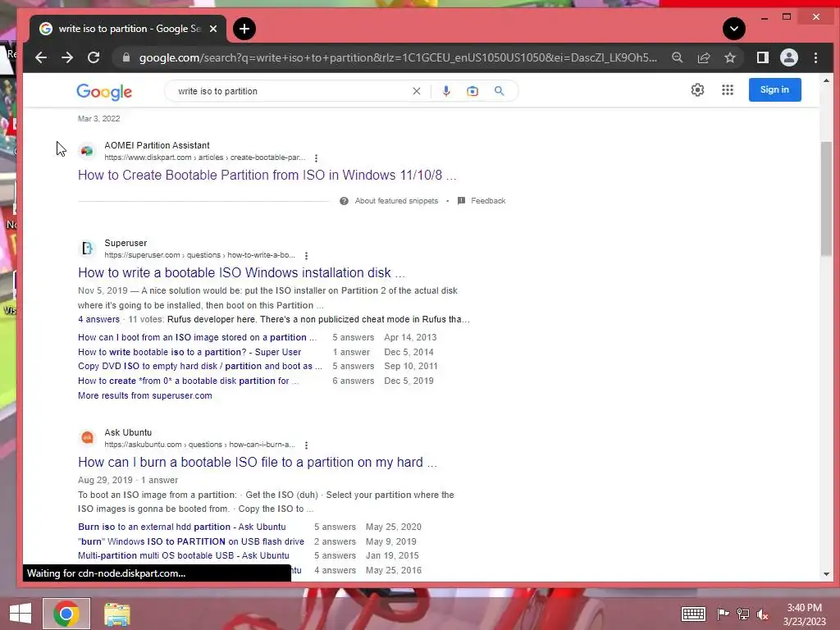Click the Google logo

(x=104, y=92)
